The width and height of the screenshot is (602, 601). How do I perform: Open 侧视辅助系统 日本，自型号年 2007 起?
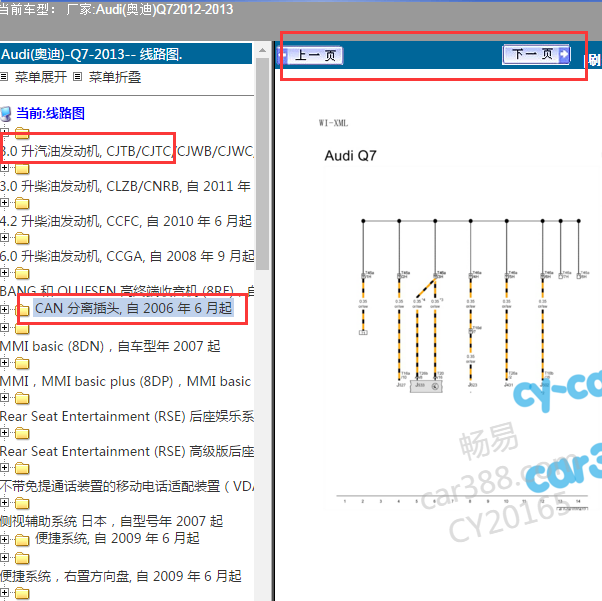112,521
